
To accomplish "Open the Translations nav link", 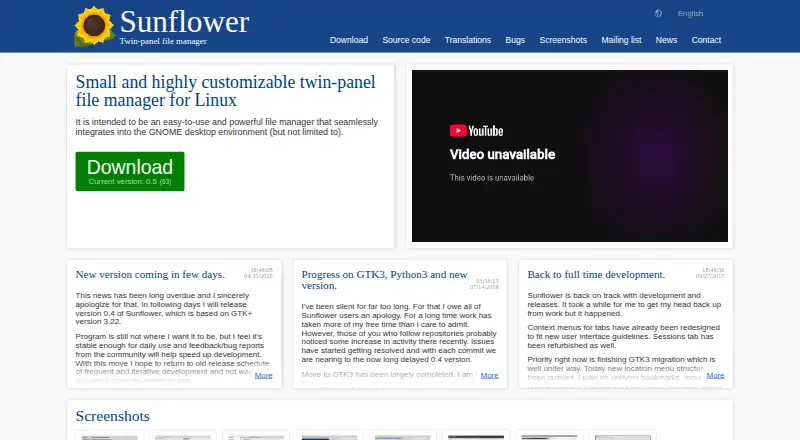I will click(x=468, y=40).
